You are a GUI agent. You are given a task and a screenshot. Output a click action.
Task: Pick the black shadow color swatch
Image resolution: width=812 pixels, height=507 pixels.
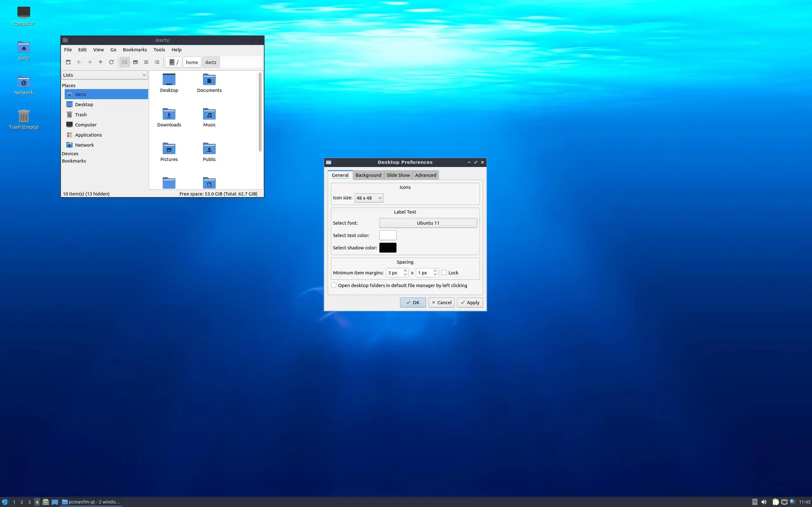click(x=388, y=248)
